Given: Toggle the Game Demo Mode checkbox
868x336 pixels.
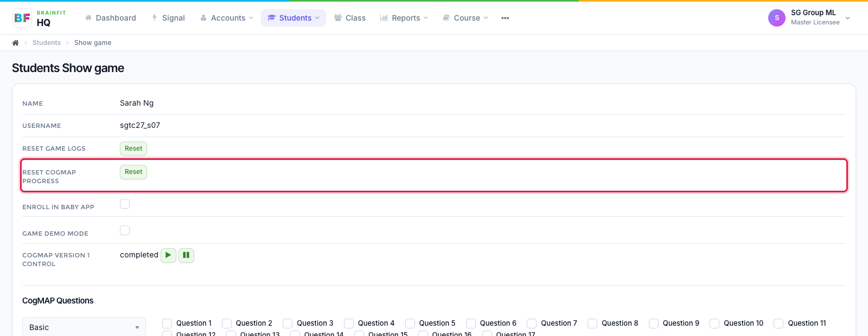Looking at the screenshot, I should (x=125, y=230).
